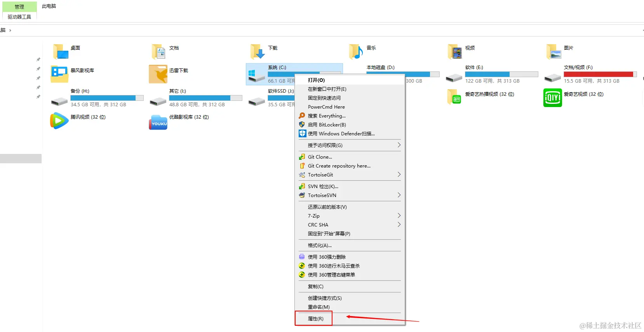Click the text 15.5 GB 可用, 共 313 GB

pyautogui.click(x=592, y=81)
